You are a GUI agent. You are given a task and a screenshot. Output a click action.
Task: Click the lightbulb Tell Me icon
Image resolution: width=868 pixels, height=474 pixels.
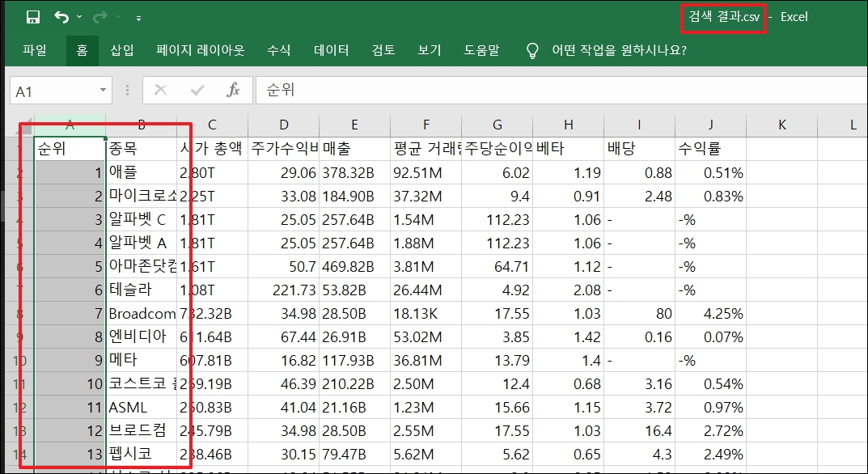532,51
